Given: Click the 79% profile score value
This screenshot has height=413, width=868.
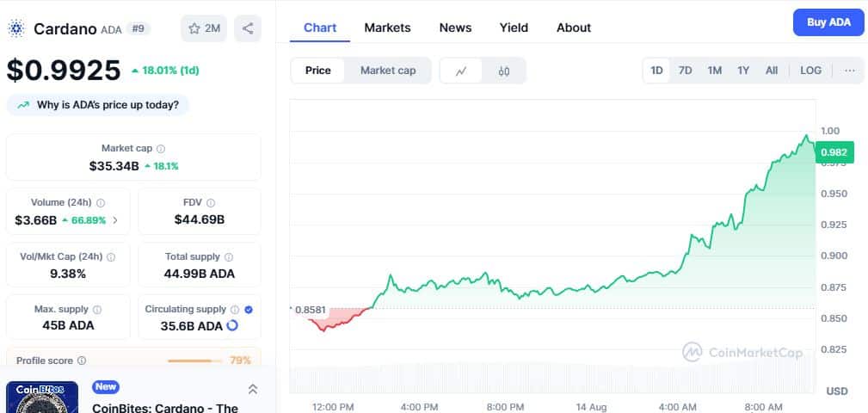Looking at the screenshot, I should pos(240,361).
